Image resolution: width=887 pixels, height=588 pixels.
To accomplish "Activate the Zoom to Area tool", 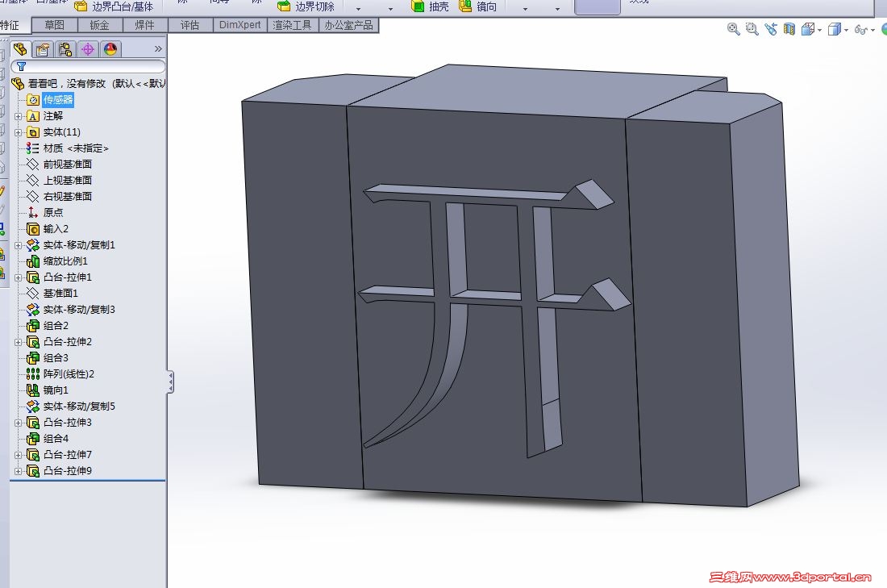I will pyautogui.click(x=752, y=29).
